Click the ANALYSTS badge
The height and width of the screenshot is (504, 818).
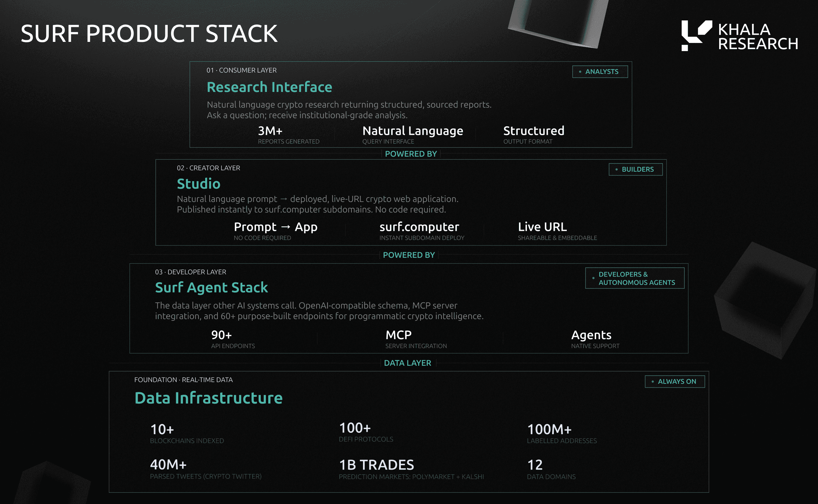[x=600, y=72]
